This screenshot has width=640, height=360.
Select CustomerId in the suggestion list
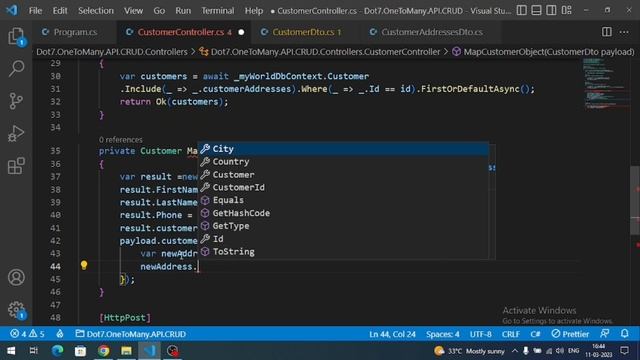(x=343, y=187)
